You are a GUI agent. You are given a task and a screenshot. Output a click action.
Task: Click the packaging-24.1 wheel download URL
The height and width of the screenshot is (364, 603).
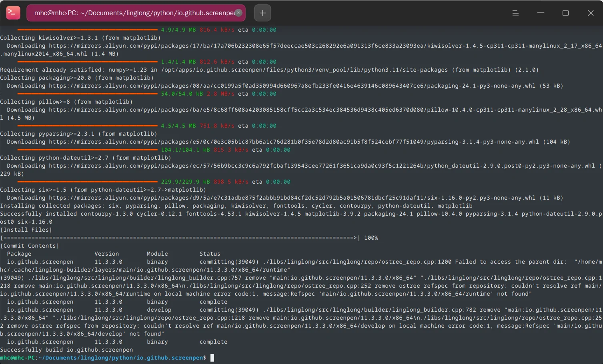pos(292,86)
